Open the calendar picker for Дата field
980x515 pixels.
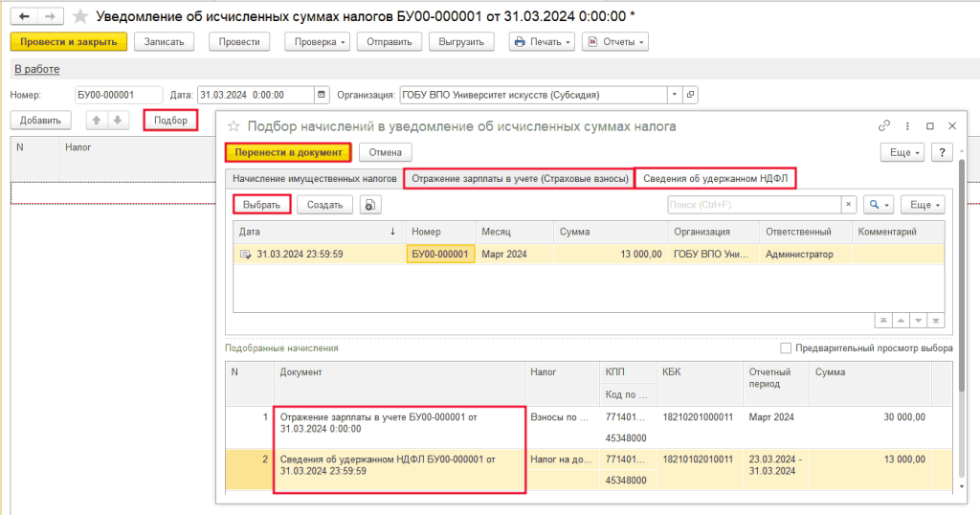(x=322, y=95)
